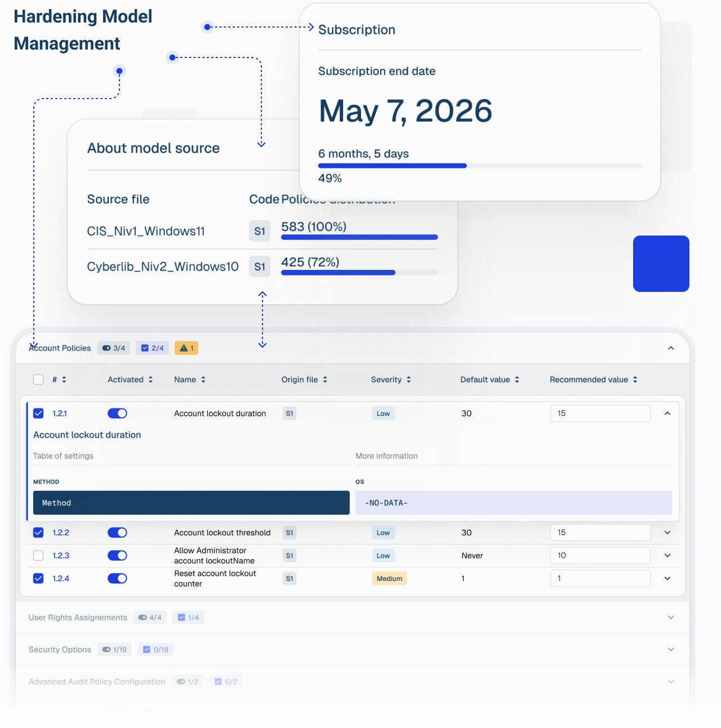Click the 1/19 toggle badge beside Security Options

[114, 649]
